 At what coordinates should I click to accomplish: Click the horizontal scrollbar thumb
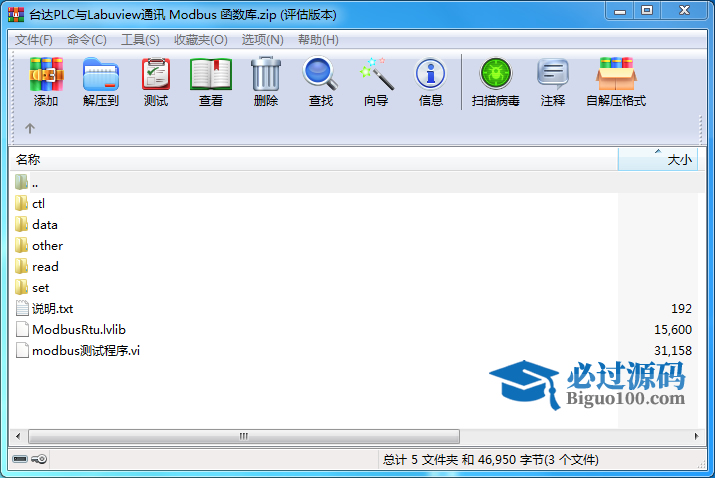point(244,436)
